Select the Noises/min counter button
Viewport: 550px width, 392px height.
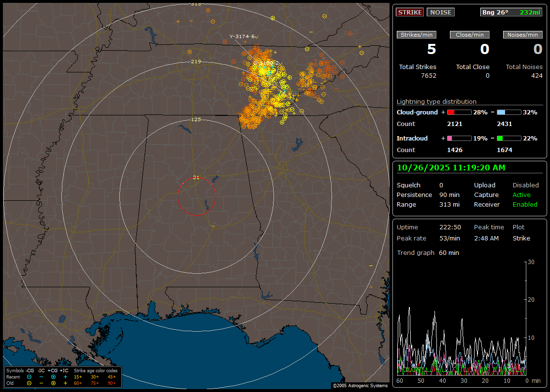522,35
